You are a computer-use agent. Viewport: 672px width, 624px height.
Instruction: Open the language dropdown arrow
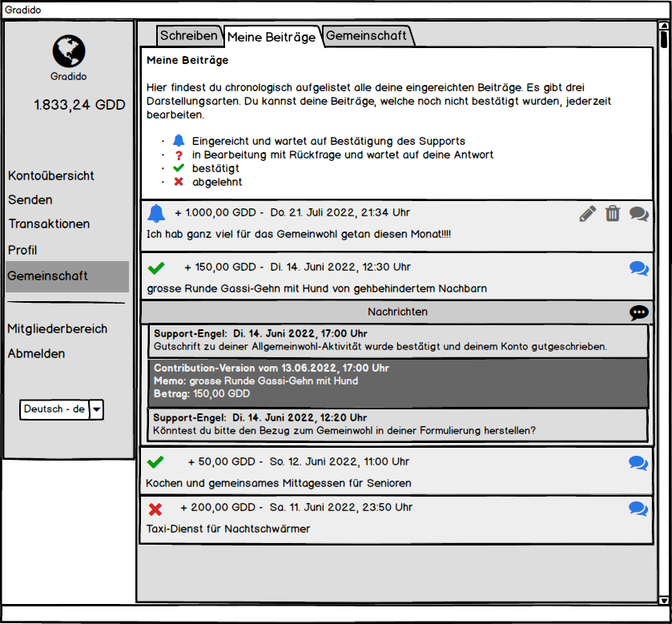(96, 409)
